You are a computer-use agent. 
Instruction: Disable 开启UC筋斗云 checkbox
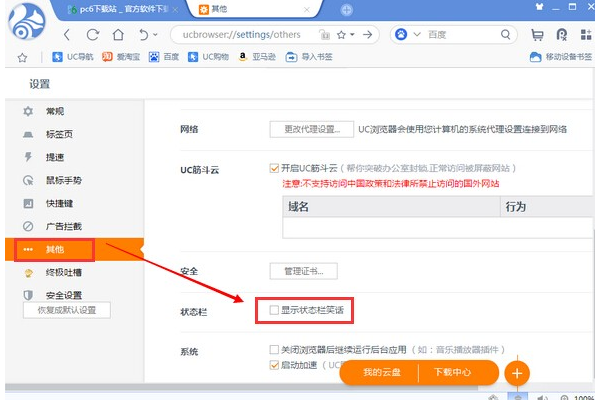coord(274,168)
